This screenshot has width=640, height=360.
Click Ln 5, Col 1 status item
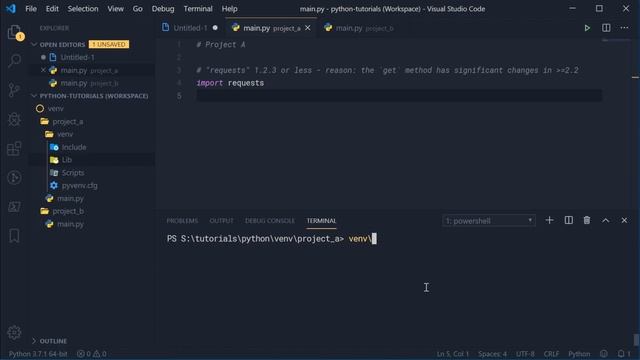click(x=452, y=354)
